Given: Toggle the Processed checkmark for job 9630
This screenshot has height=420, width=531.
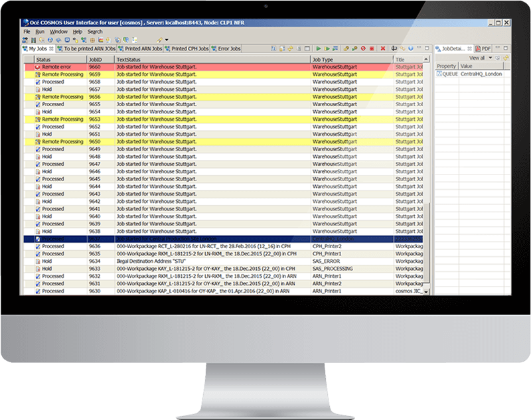Looking at the screenshot, I should (37, 291).
